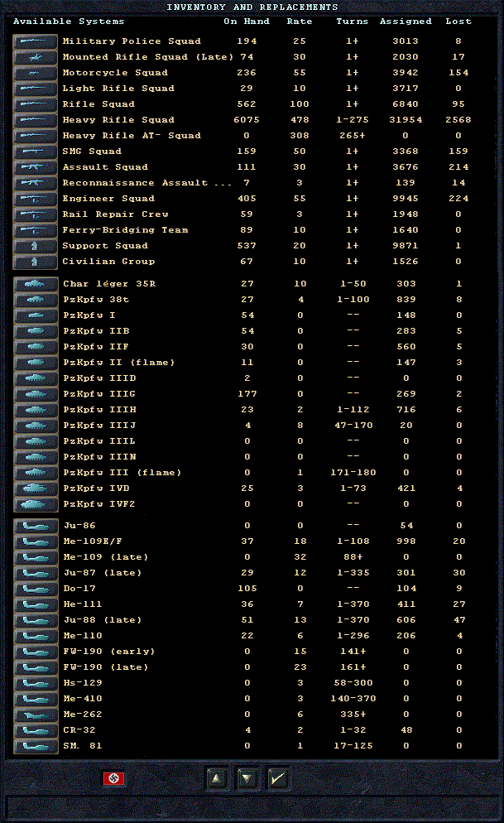Image resolution: width=504 pixels, height=823 pixels.
Task: Click Heavy Rifle Squad lost value 2568
Action: coord(458,120)
